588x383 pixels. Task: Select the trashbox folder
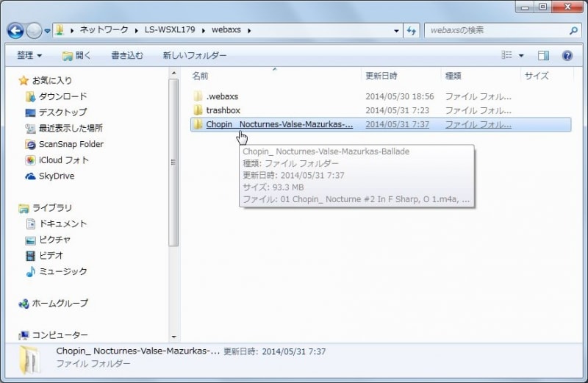tap(223, 110)
